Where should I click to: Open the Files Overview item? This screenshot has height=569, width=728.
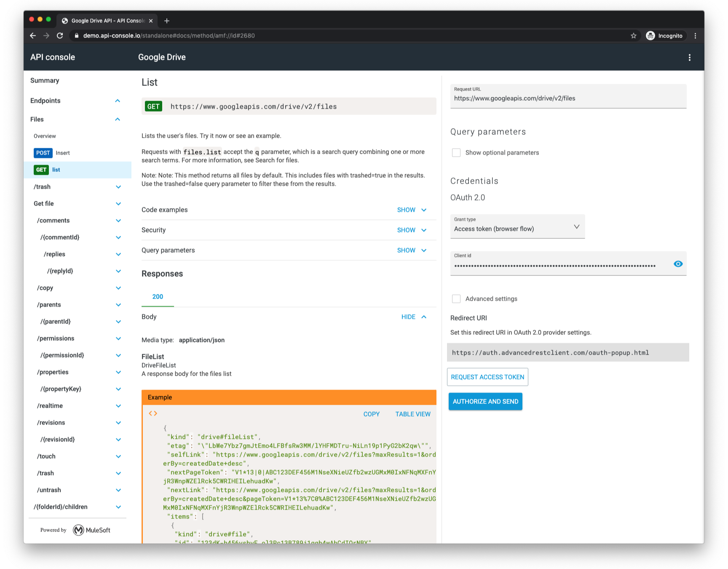pos(45,136)
